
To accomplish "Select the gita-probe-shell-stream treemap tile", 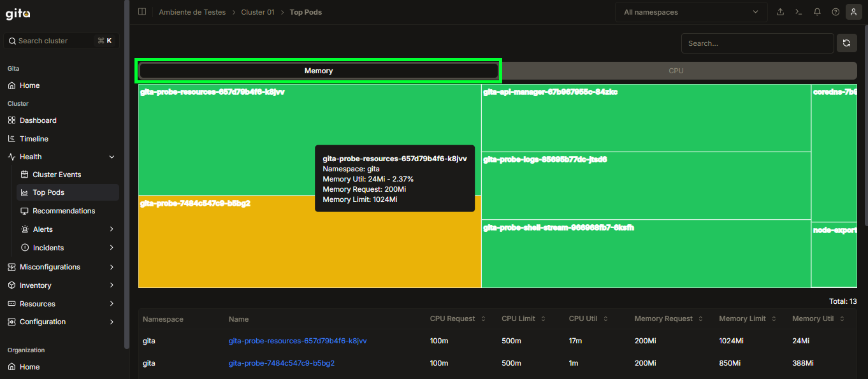I will point(646,255).
